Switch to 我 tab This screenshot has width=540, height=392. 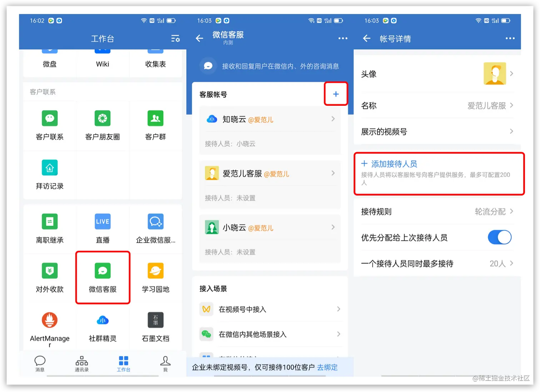(165, 364)
